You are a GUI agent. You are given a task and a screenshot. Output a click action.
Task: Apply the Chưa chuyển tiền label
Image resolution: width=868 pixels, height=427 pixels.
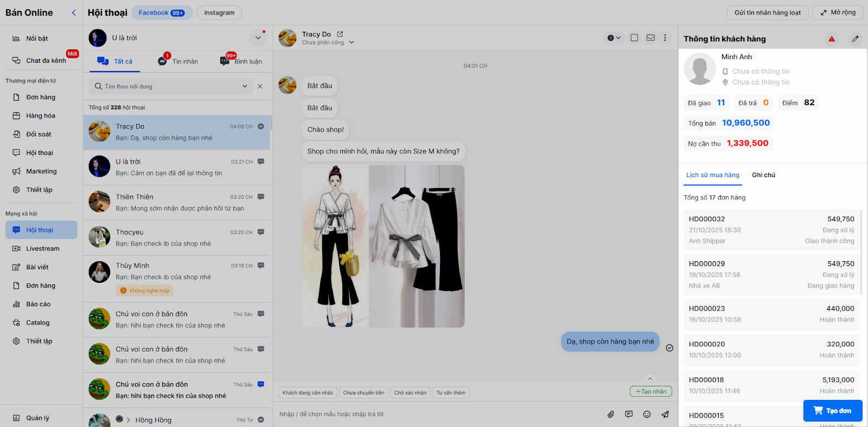tap(363, 393)
